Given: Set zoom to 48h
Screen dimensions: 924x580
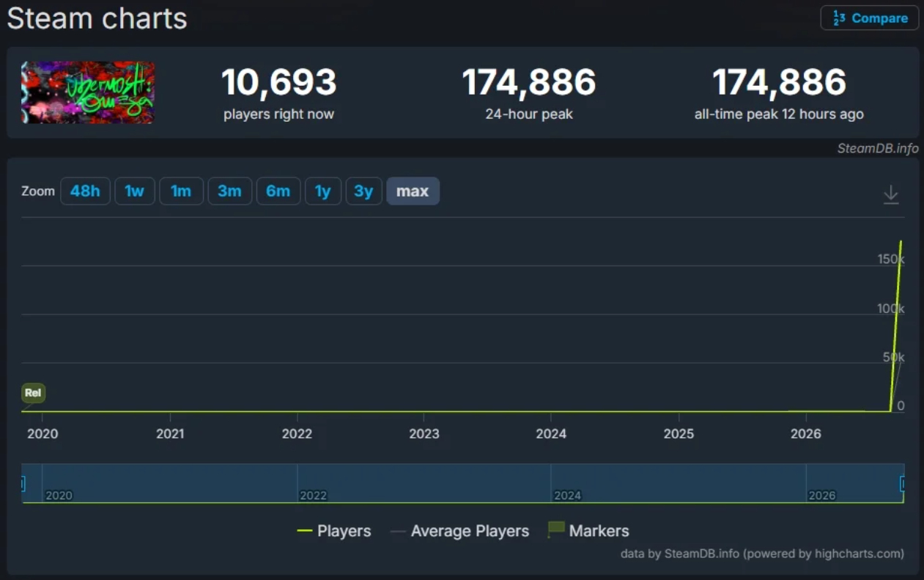Looking at the screenshot, I should [85, 191].
